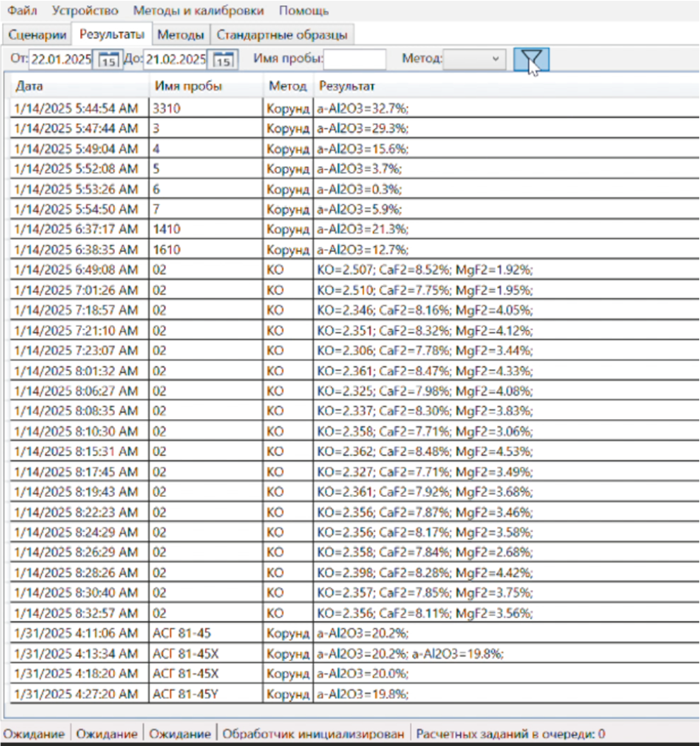
Task: Open the 'Устройство' menu
Action: (x=85, y=11)
